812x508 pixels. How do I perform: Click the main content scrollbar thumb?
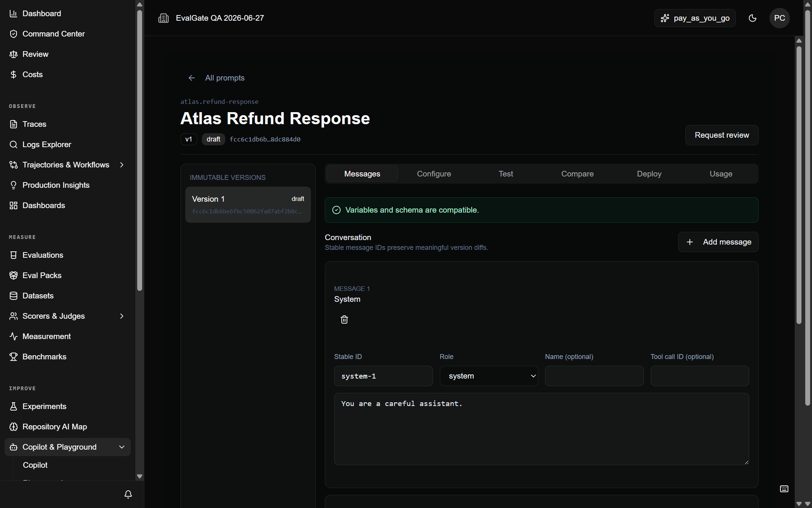coord(799,184)
